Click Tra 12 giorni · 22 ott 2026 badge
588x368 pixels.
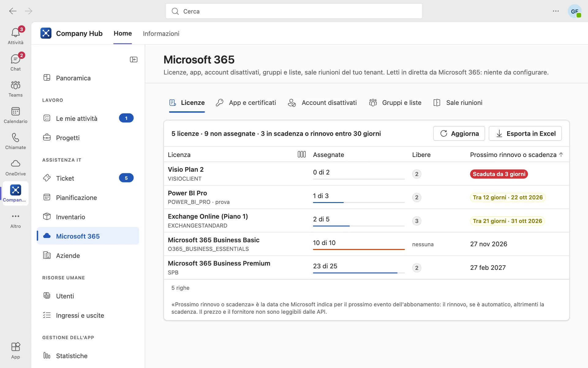(x=508, y=197)
